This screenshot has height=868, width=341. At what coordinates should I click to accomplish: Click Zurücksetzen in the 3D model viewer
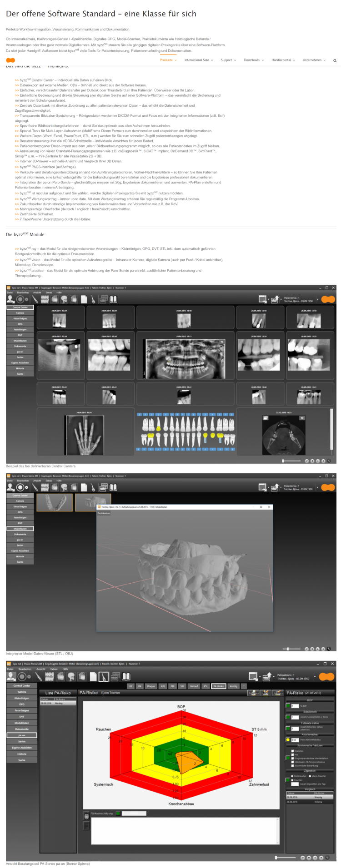104,513
